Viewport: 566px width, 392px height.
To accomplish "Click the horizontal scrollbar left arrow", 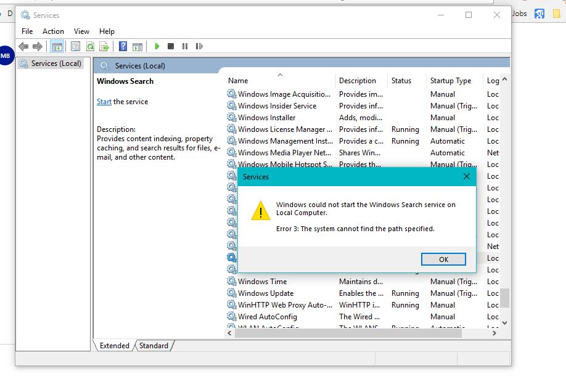I will [230, 333].
